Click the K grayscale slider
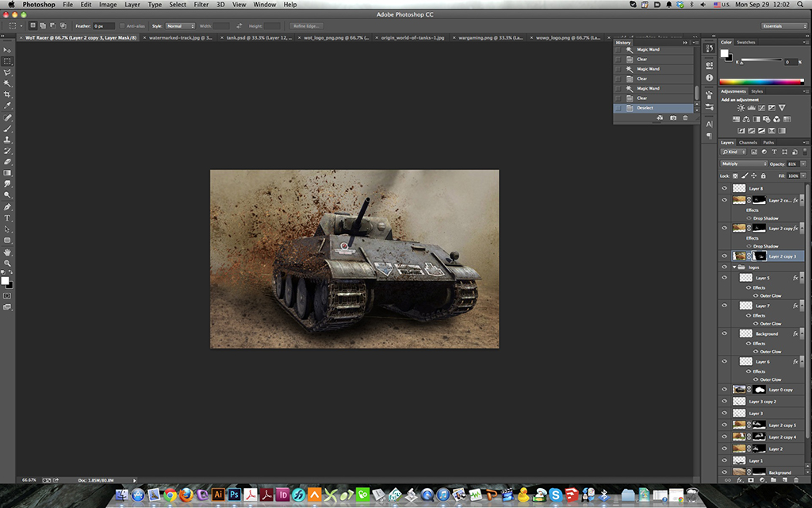Image resolution: width=812 pixels, height=508 pixels. pos(760,60)
